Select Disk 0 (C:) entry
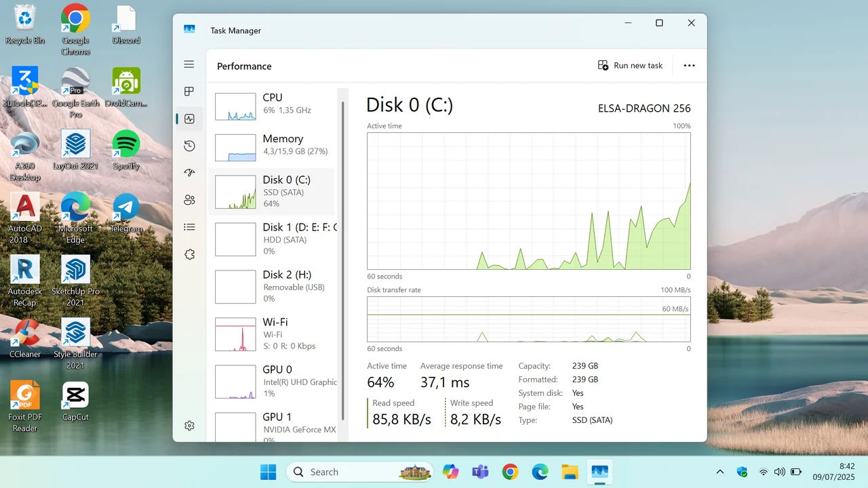 272,192
